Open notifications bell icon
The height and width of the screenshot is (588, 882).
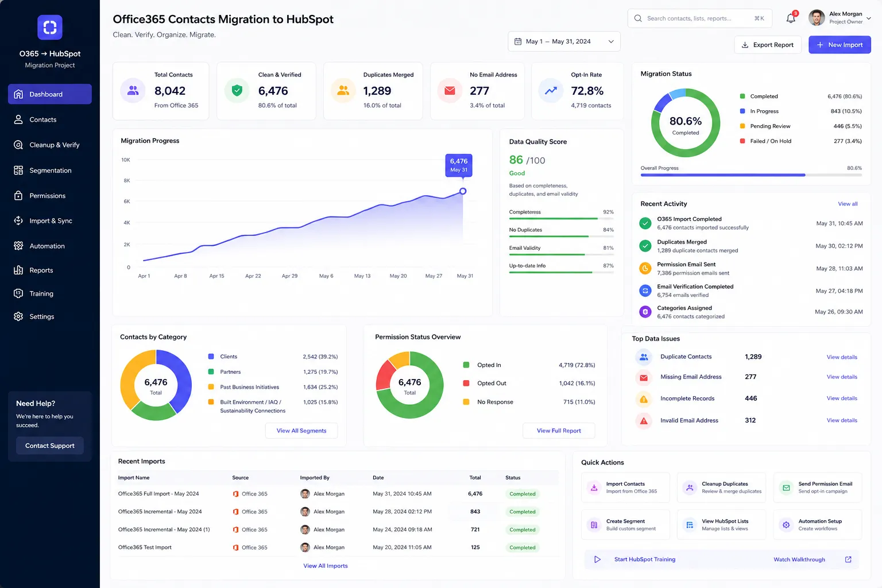point(791,18)
